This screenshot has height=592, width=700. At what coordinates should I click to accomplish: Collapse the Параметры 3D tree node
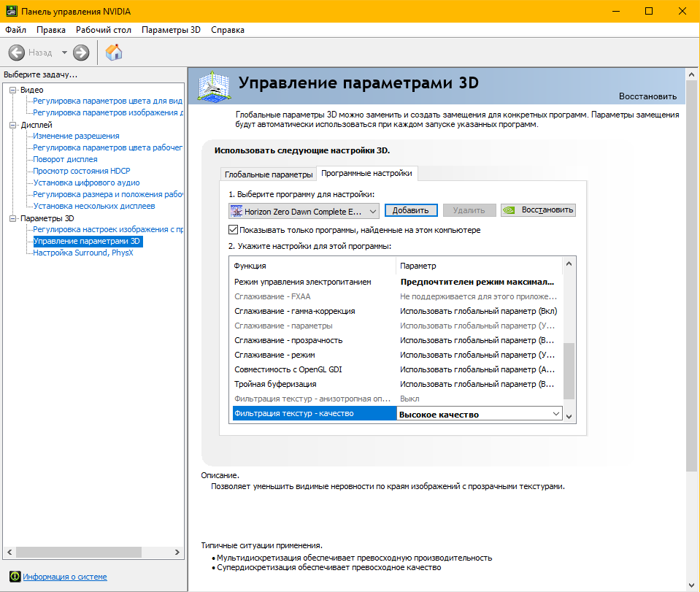pos(13,218)
